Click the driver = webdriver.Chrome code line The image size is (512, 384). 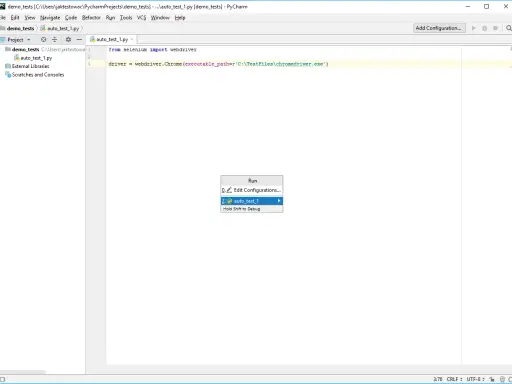(x=218, y=64)
